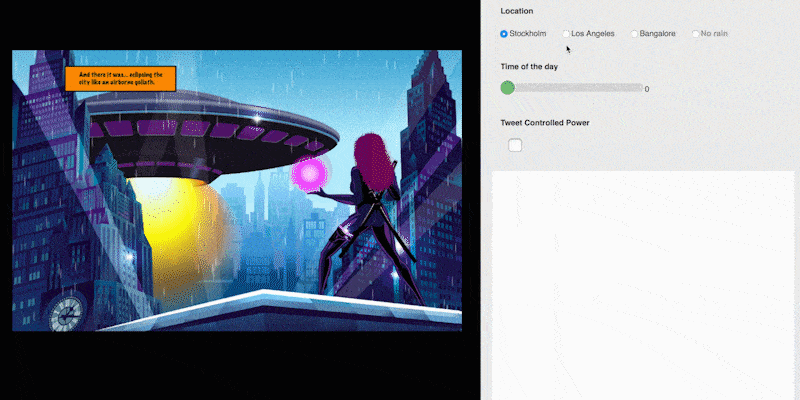Screen dimensions: 800x400
Task: Click the slider value number 0
Action: [647, 89]
